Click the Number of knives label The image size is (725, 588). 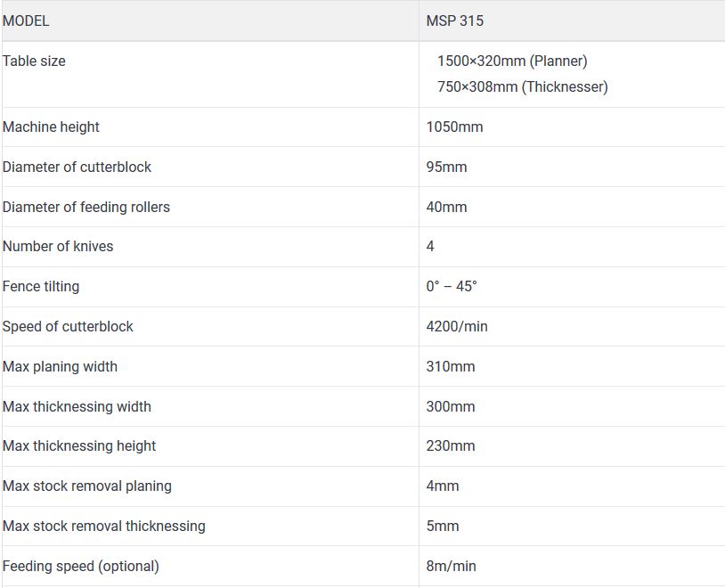58,246
